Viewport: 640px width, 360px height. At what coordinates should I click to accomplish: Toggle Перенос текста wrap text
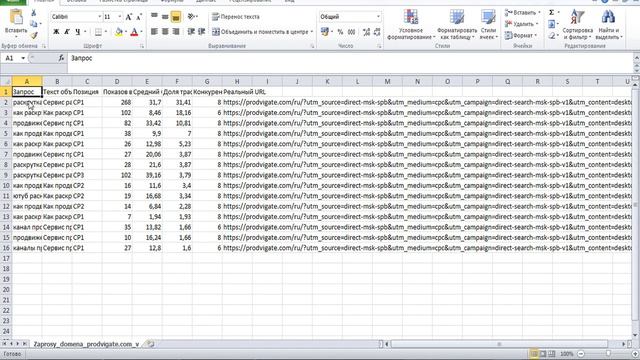(236, 17)
